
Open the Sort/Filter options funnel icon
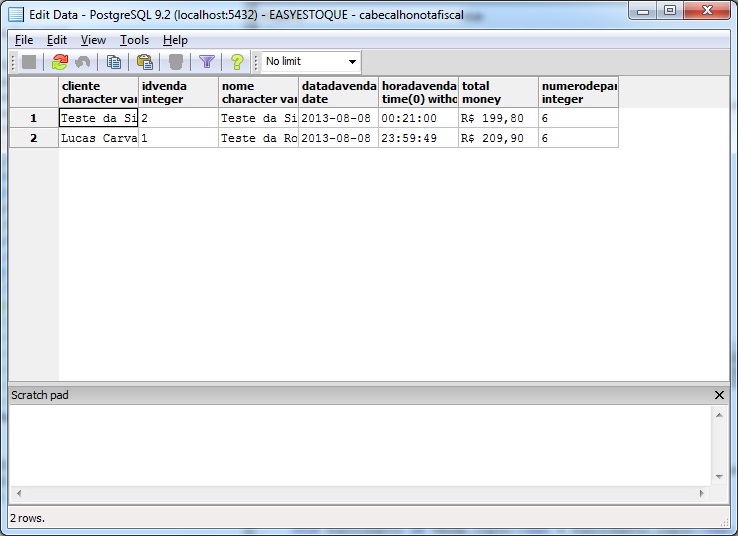[207, 62]
